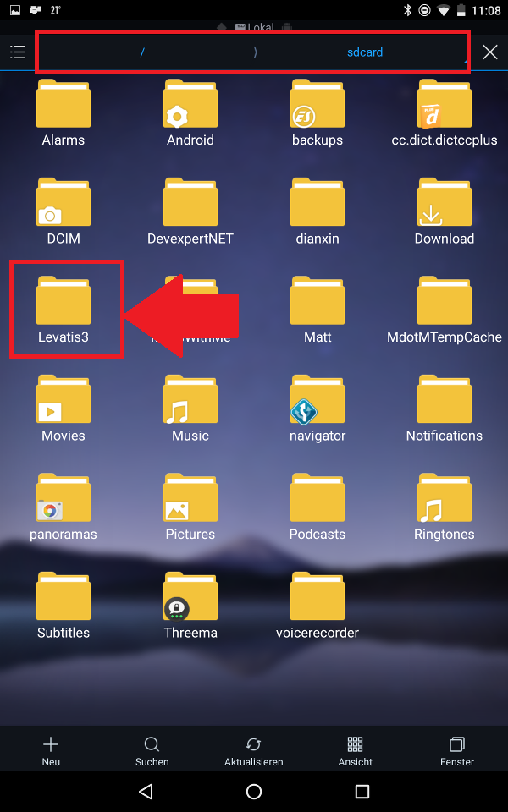Open the Levatis3 folder
Viewport: 508px width, 812px height.
tap(63, 310)
